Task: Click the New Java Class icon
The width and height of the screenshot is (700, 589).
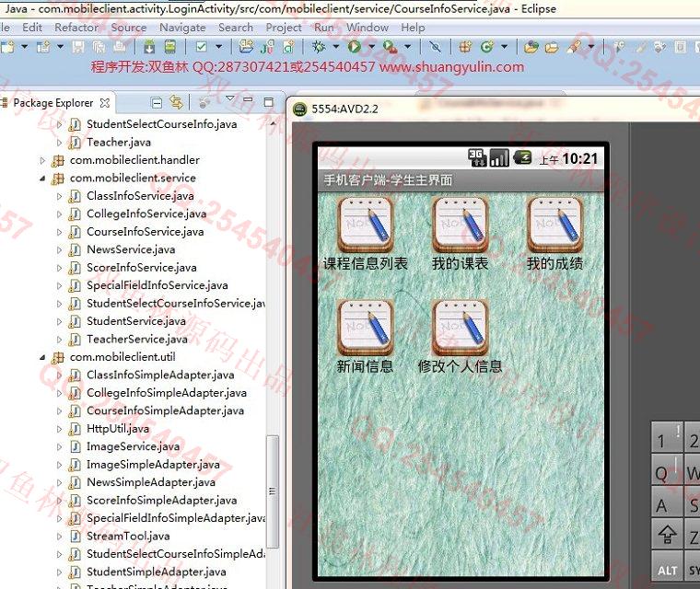Action: coord(487,46)
